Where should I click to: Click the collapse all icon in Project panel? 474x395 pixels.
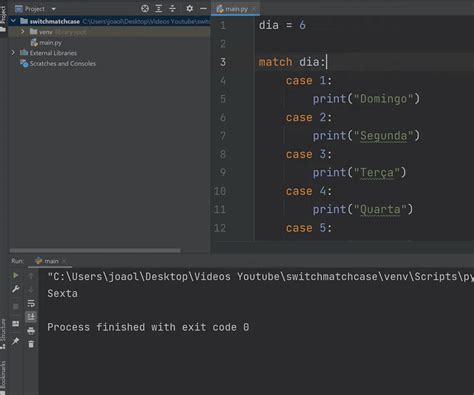[172, 9]
